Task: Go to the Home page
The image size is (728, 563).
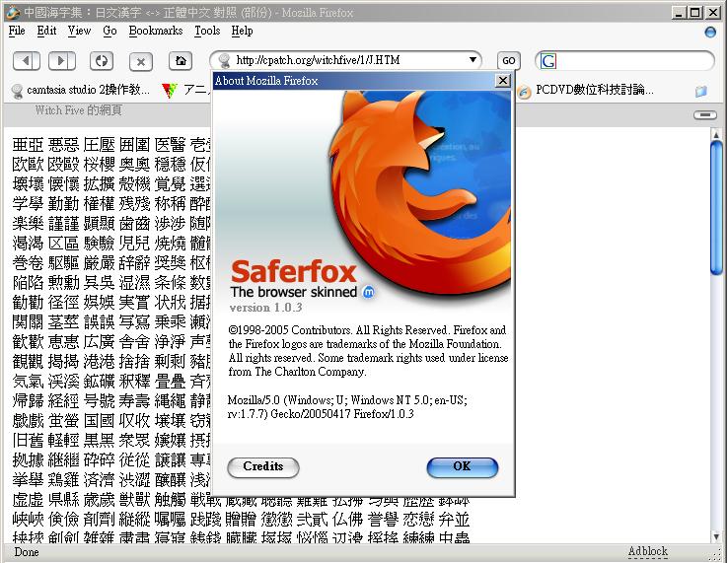Action: [180, 61]
